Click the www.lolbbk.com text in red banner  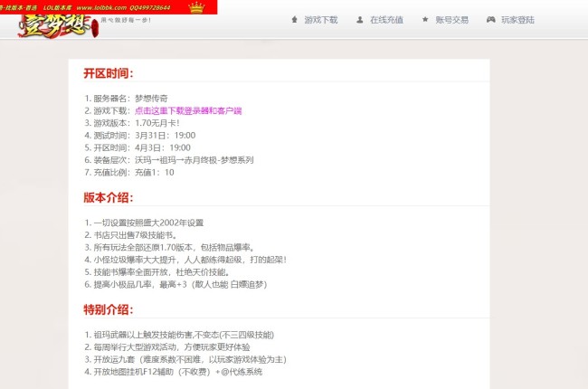coord(101,7)
